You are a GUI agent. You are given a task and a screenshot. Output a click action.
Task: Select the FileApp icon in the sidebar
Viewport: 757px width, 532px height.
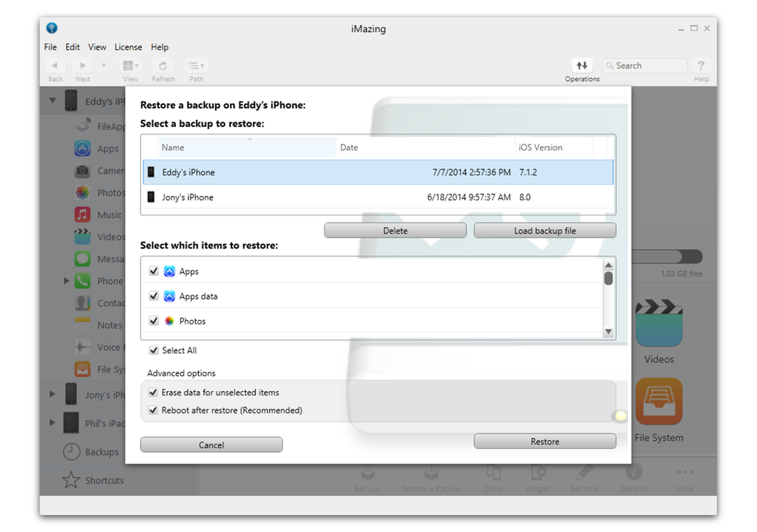coord(83,125)
